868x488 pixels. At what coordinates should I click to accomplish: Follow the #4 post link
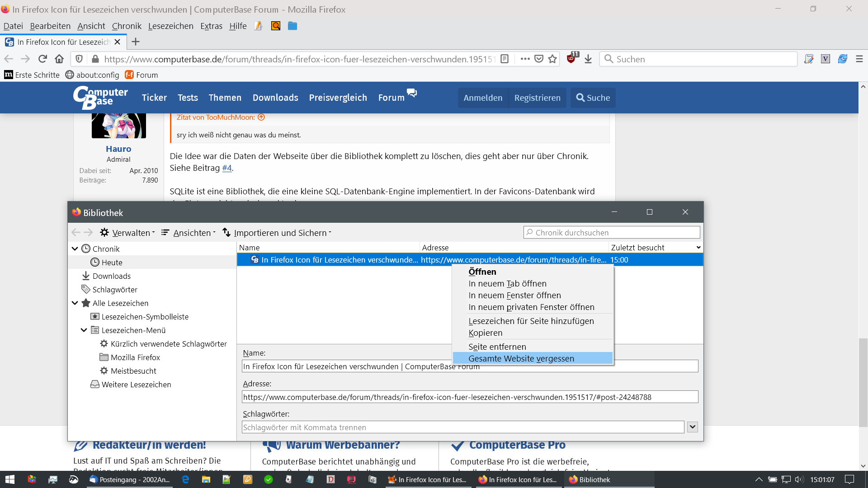[227, 168]
